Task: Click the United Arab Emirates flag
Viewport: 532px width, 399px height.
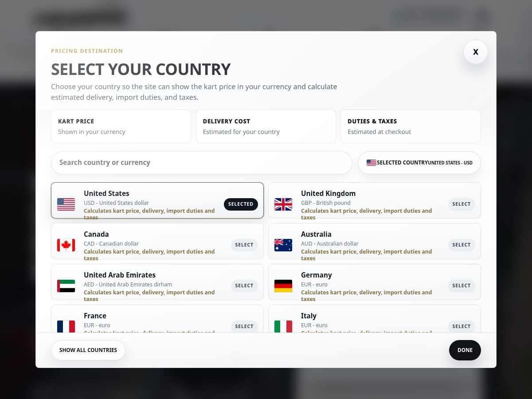Action: 66,286
